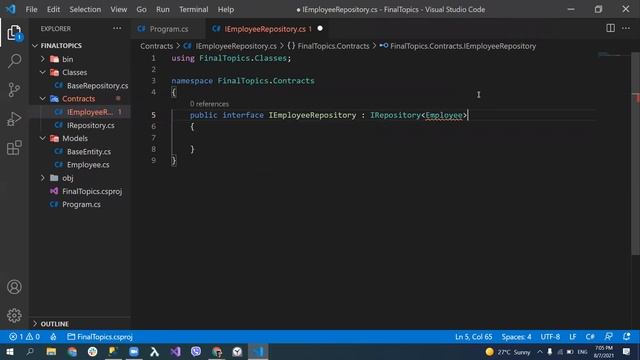This screenshot has height=360, width=640.
Task: Open Program.cs in the explorer tree
Action: point(80,204)
